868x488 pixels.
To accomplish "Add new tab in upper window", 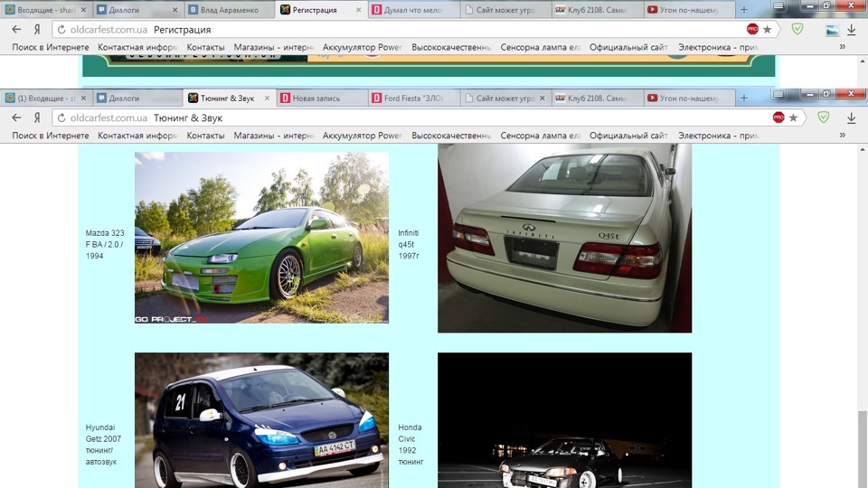I will pos(744,10).
